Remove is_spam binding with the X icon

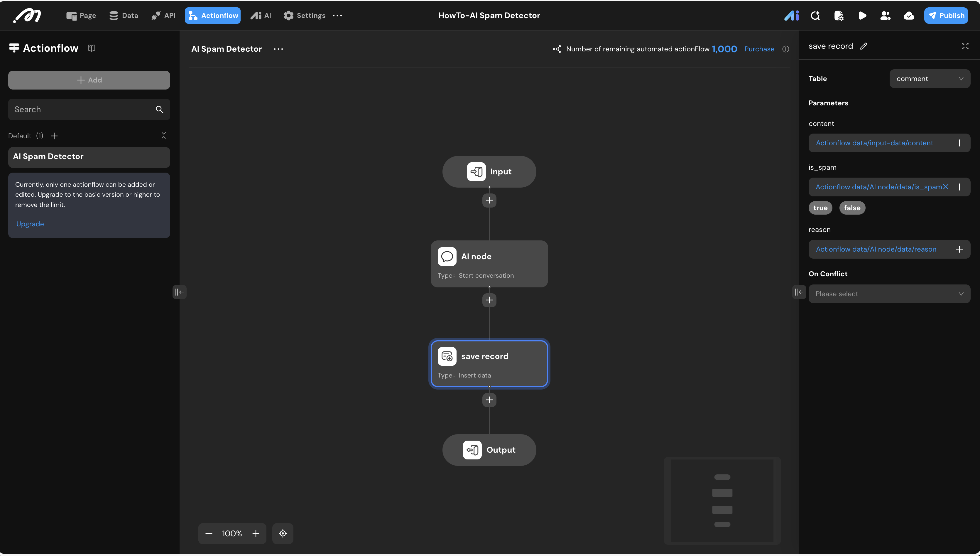(x=946, y=187)
